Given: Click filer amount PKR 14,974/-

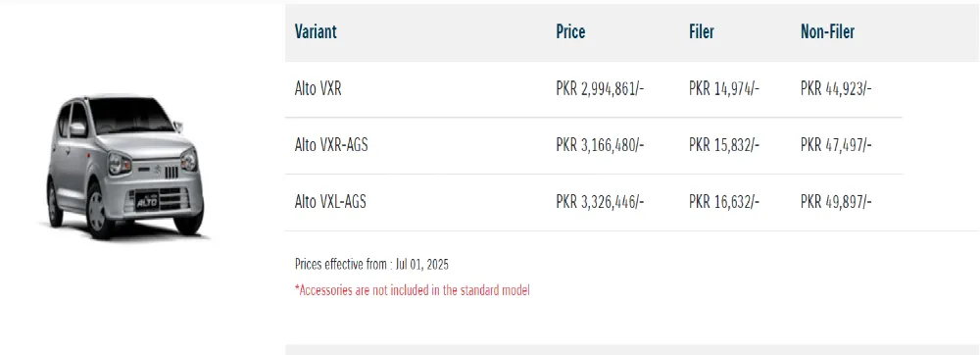Looking at the screenshot, I should tap(724, 89).
